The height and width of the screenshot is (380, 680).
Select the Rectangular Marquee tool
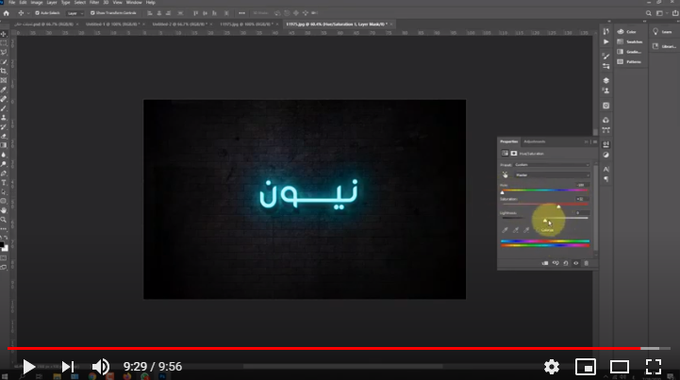(x=4, y=43)
